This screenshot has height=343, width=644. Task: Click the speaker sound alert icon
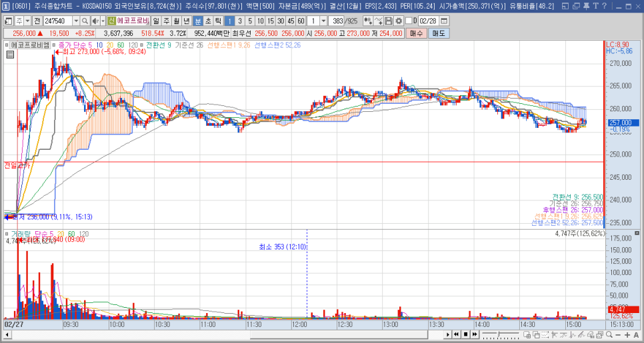pyautogui.click(x=95, y=21)
